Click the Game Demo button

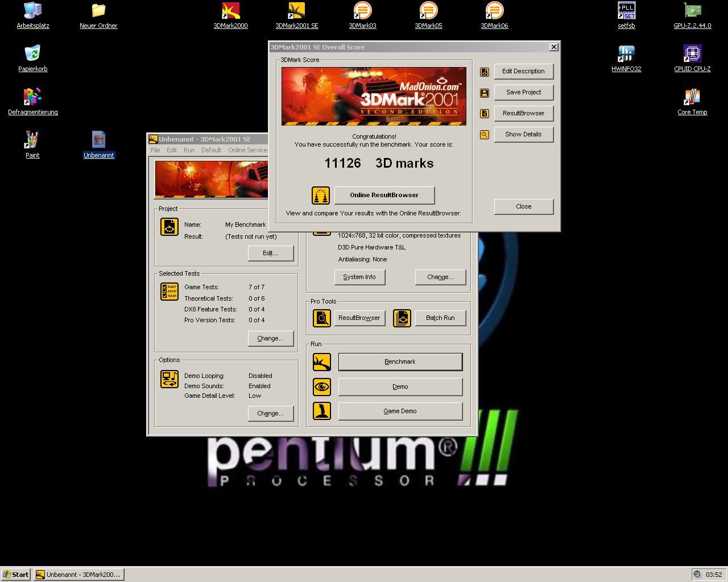pyautogui.click(x=400, y=411)
